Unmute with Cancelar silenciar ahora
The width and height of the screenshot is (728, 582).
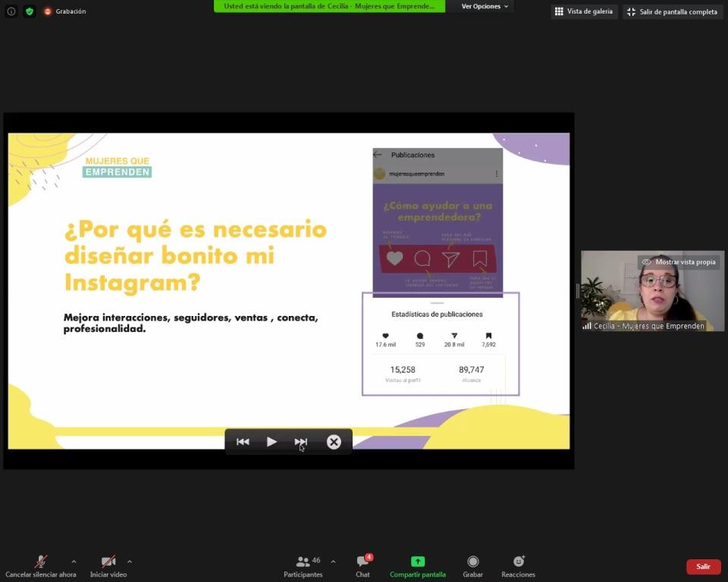tap(41, 566)
